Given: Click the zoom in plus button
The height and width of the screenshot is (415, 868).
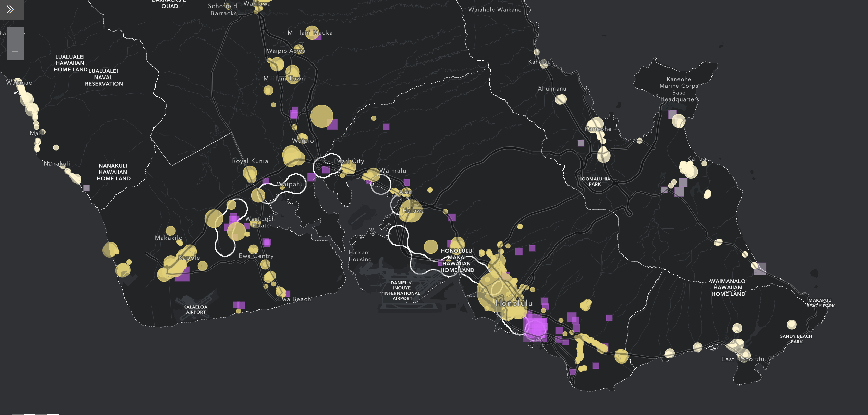Looking at the screenshot, I should 15,35.
